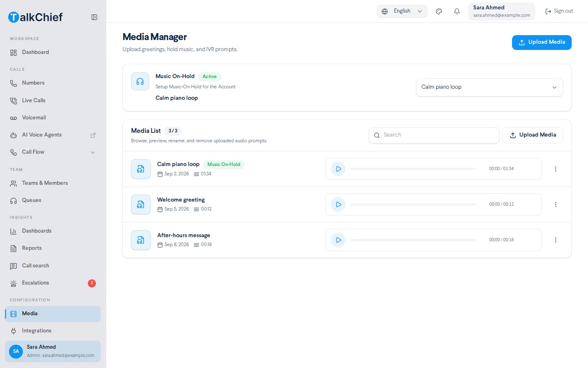588x368 pixels.
Task: Play the After-hours message audio
Action: point(338,240)
